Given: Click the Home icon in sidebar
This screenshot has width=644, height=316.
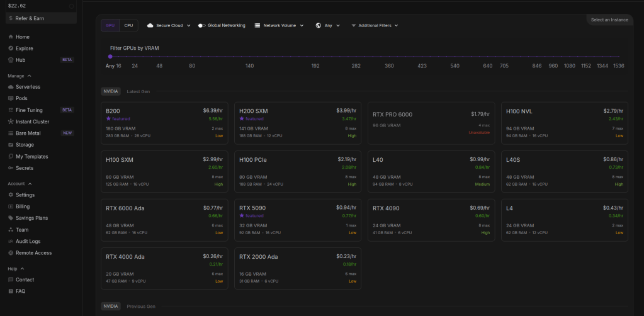Looking at the screenshot, I should [x=11, y=37].
